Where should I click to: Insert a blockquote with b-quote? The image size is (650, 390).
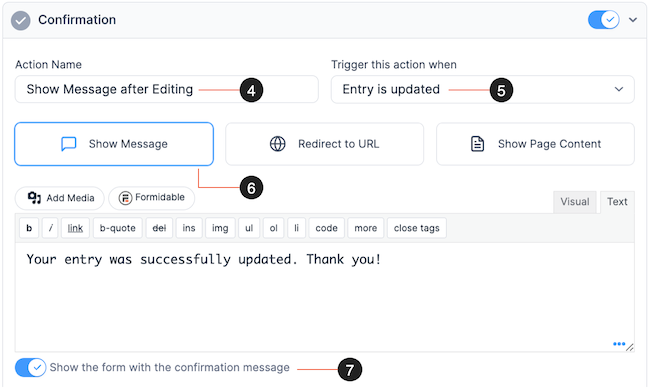click(x=118, y=228)
